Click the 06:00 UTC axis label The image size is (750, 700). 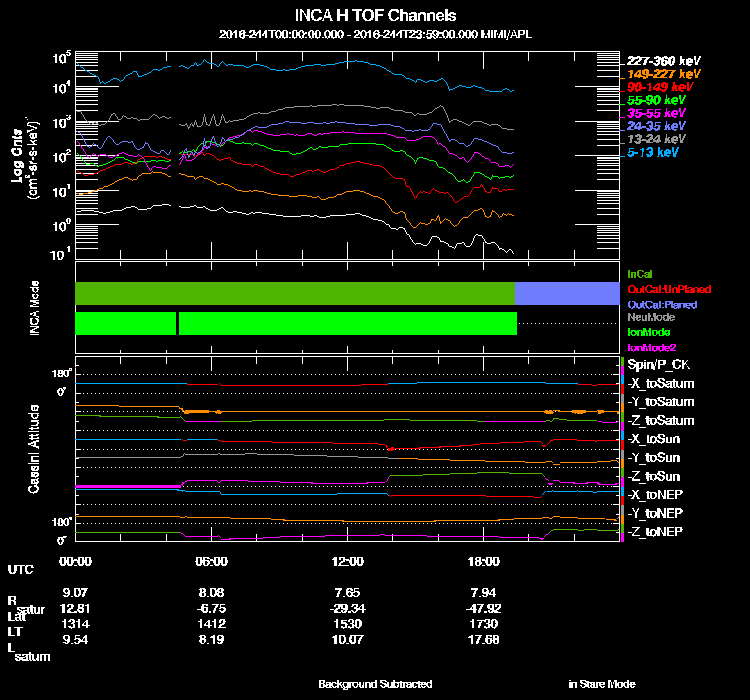(x=211, y=561)
